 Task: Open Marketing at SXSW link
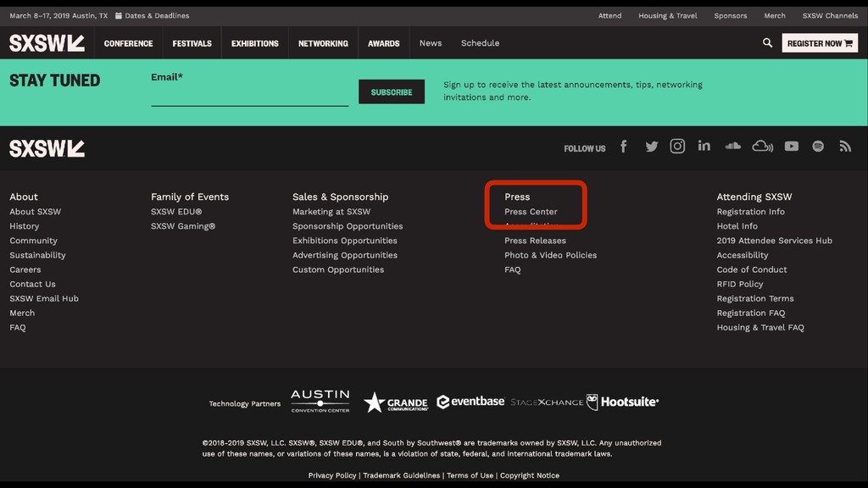(x=331, y=211)
